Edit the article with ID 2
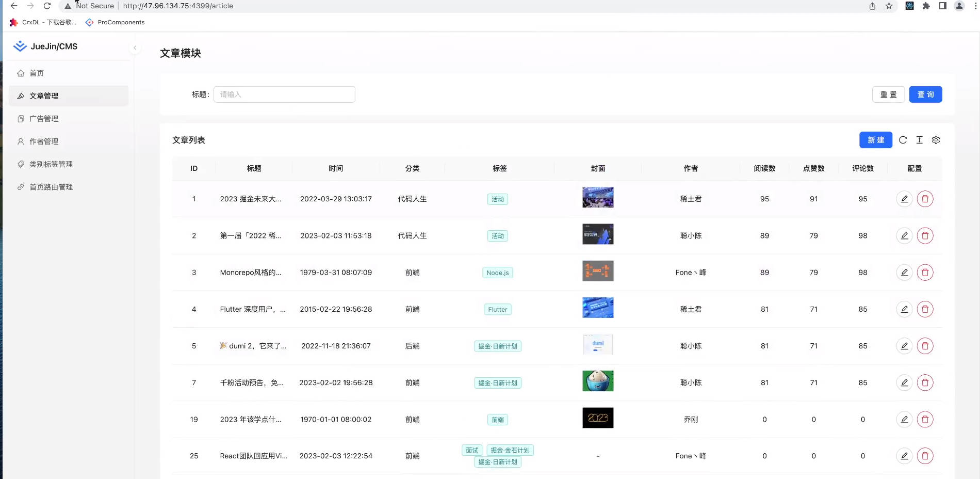The image size is (980, 479). 904,236
